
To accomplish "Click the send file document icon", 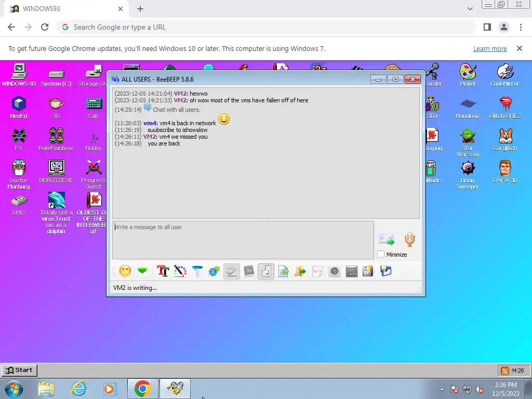I will [283, 271].
